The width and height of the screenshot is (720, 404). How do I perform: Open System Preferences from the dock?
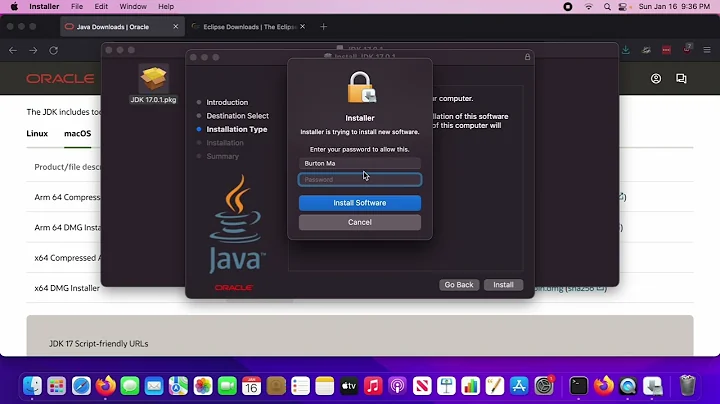click(544, 386)
